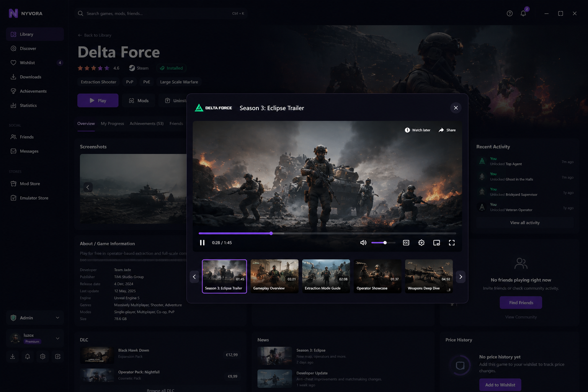Open Achievements in sidebar

point(35,91)
